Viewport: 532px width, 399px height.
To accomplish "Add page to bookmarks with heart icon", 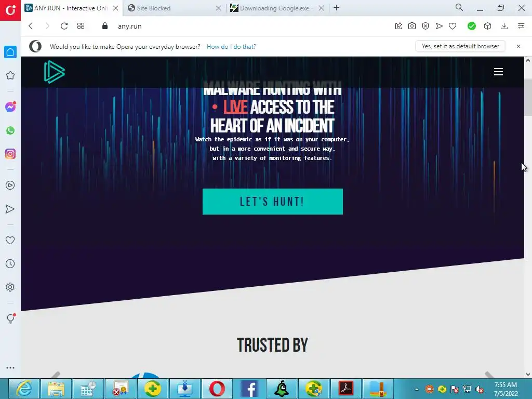I will tap(453, 26).
